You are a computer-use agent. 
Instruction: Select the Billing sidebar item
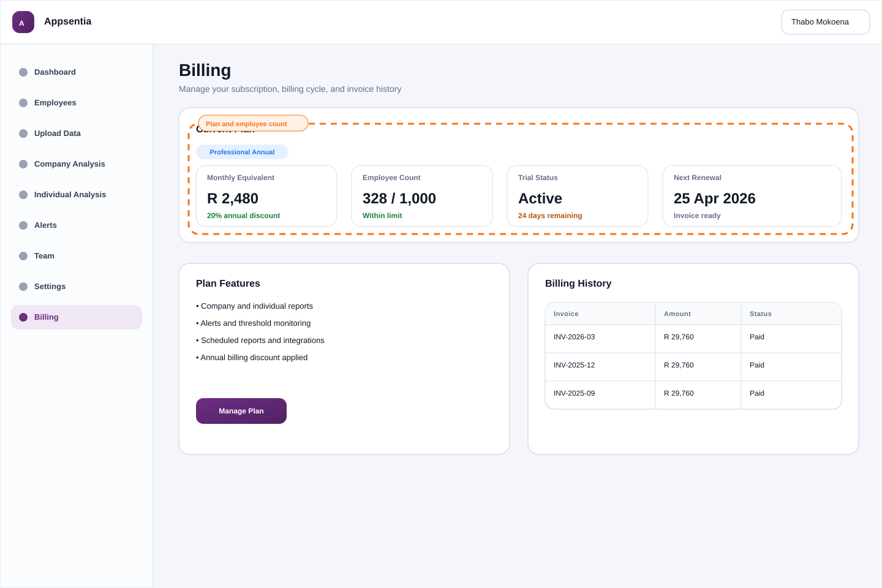click(x=77, y=317)
